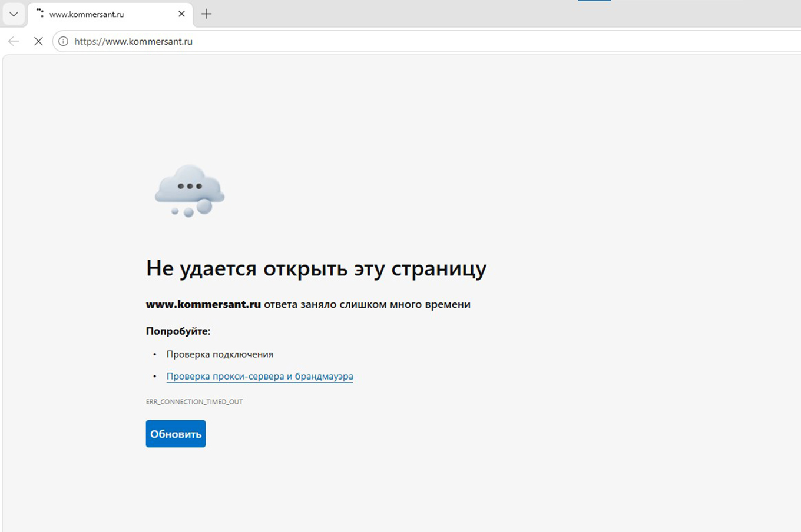Click the Не удается открыть эту страницу heading
This screenshot has width=801, height=532.
pyautogui.click(x=316, y=268)
